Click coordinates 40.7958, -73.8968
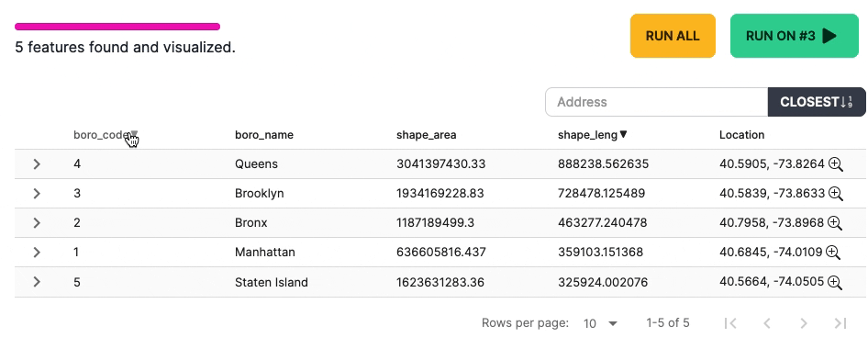This screenshot has height=349, width=868. coord(772,222)
